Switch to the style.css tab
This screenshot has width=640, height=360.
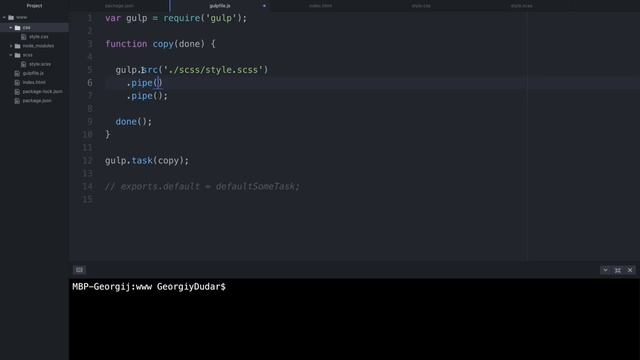tap(421, 6)
